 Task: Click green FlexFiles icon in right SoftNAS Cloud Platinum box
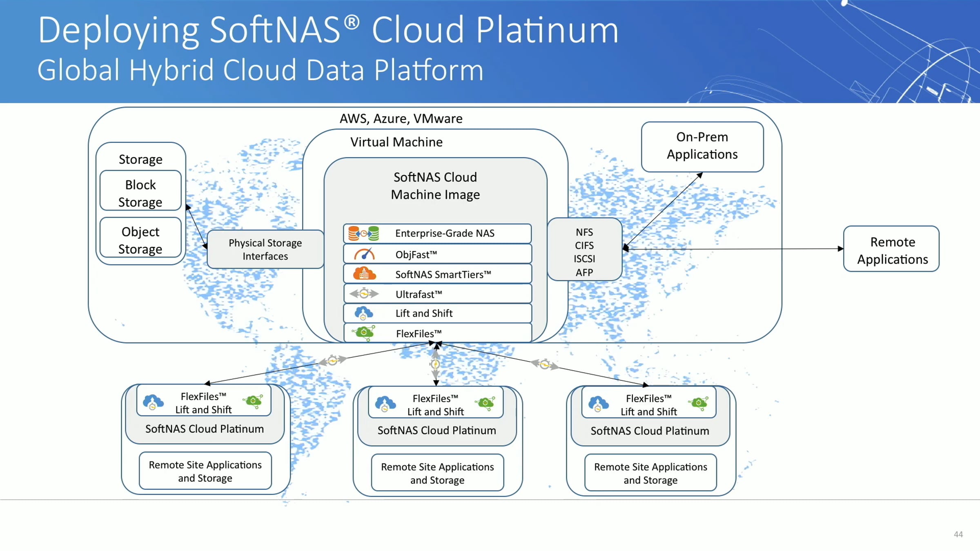pos(699,404)
